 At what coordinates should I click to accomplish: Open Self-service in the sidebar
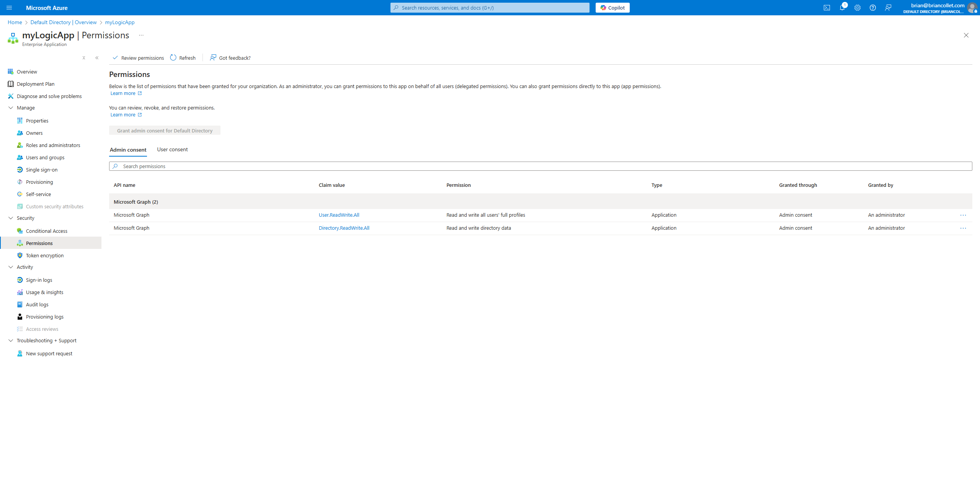pos(38,194)
